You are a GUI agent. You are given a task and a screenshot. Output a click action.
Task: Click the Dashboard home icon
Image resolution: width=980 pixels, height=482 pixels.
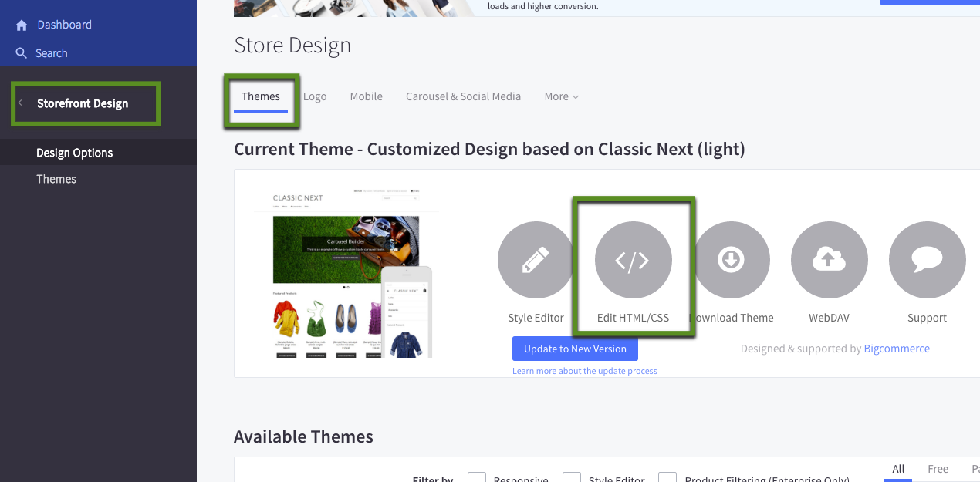click(22, 24)
